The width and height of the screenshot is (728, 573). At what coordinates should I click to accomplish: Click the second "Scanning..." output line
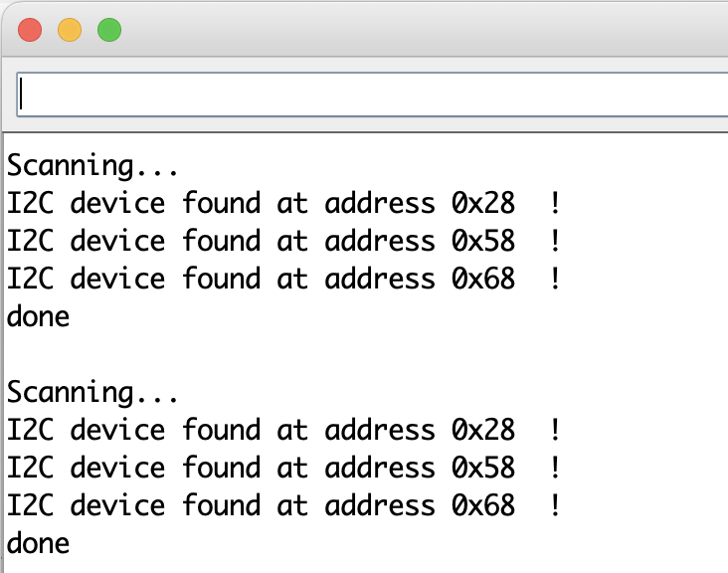pyautogui.click(x=92, y=392)
